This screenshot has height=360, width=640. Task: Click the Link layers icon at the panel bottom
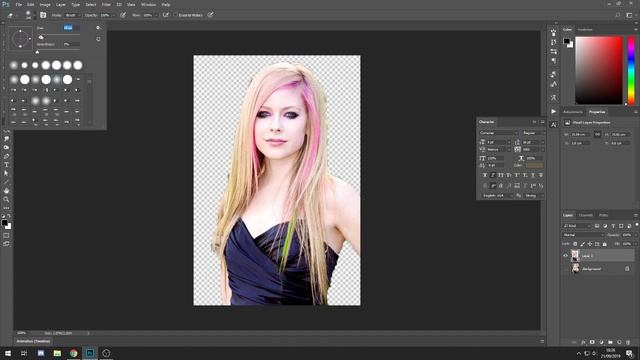click(x=574, y=342)
